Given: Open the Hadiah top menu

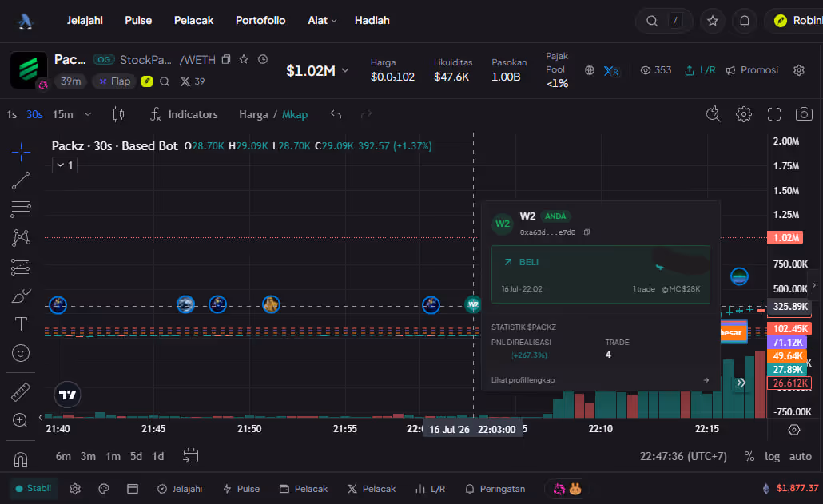Looking at the screenshot, I should point(372,21).
